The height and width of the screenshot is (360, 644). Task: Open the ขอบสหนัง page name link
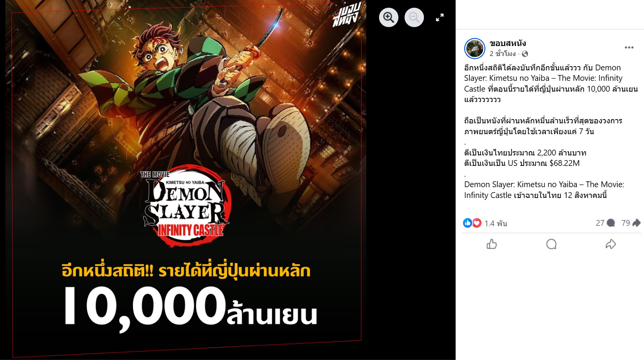coord(507,43)
